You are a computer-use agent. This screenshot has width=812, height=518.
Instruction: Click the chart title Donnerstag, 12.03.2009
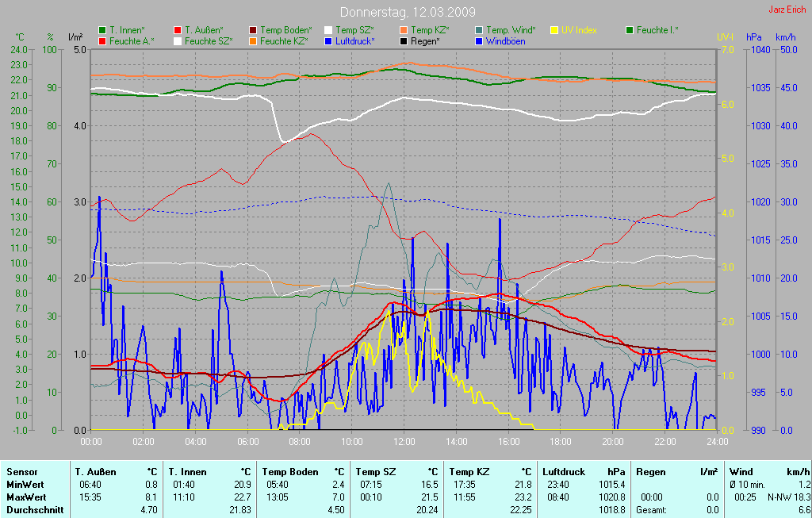(408, 12)
